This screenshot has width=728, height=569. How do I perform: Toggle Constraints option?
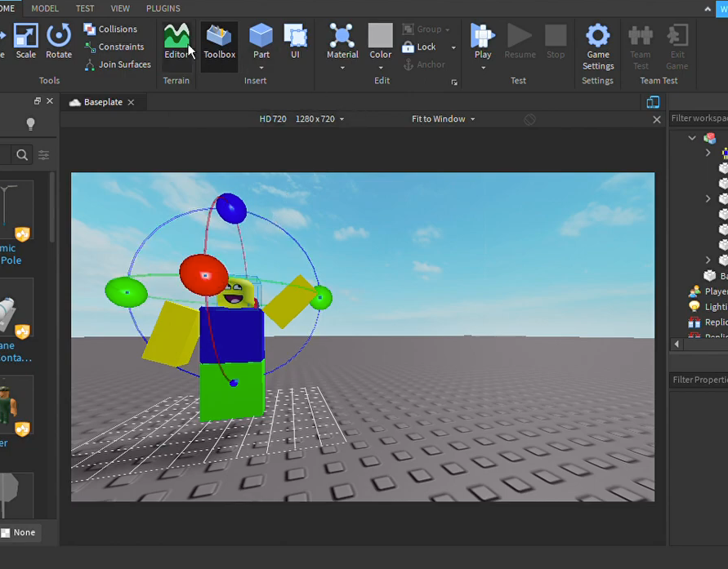tap(114, 47)
